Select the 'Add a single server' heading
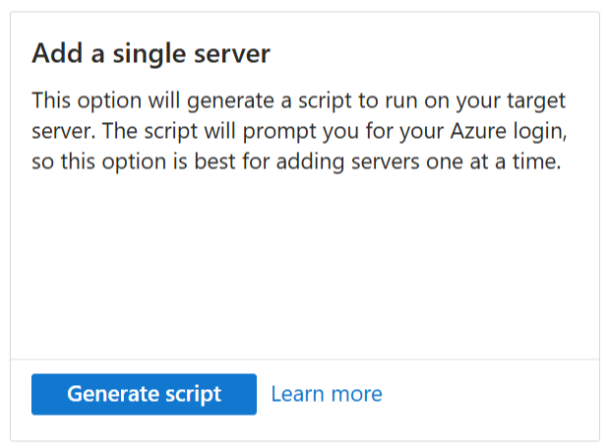The width and height of the screenshot is (605, 446). [x=151, y=53]
